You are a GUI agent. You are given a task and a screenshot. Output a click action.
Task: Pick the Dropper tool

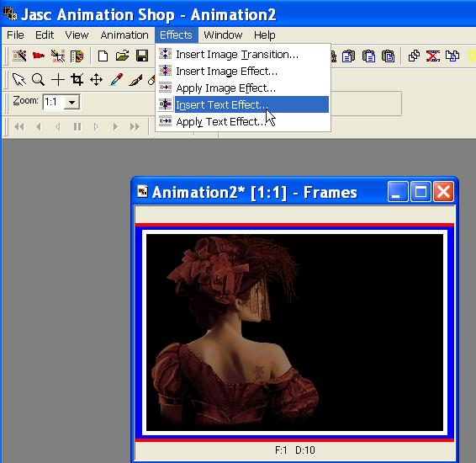point(116,80)
